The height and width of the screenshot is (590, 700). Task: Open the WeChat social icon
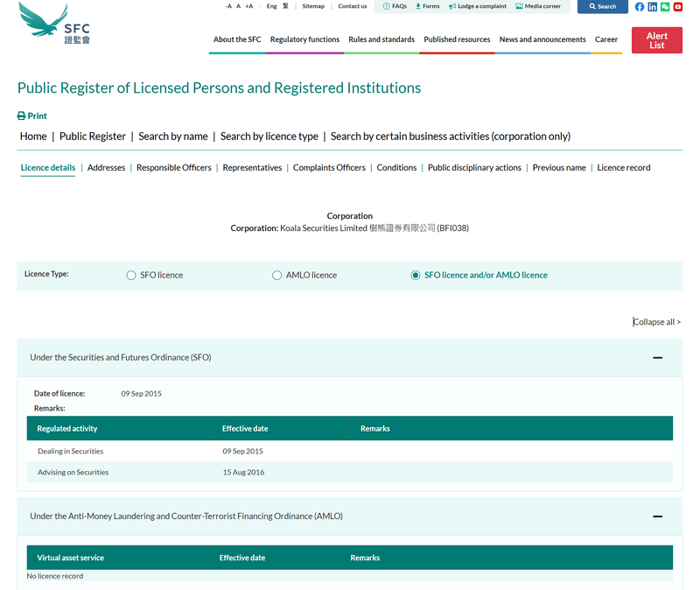tap(665, 7)
